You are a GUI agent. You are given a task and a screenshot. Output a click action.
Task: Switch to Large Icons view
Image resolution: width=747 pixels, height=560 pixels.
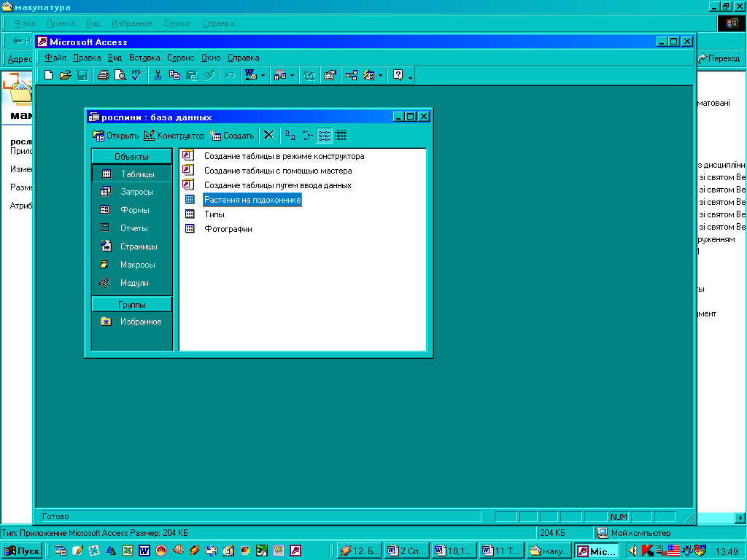[290, 136]
